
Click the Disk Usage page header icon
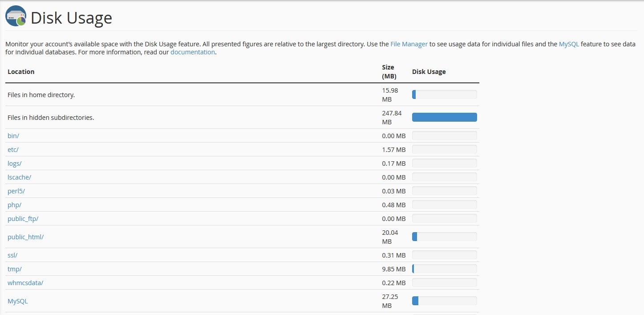tap(16, 16)
